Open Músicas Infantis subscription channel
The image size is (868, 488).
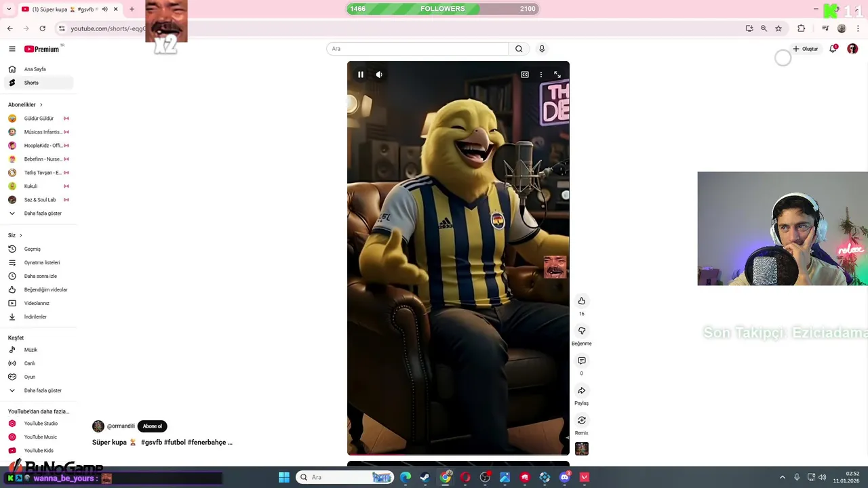39,132
